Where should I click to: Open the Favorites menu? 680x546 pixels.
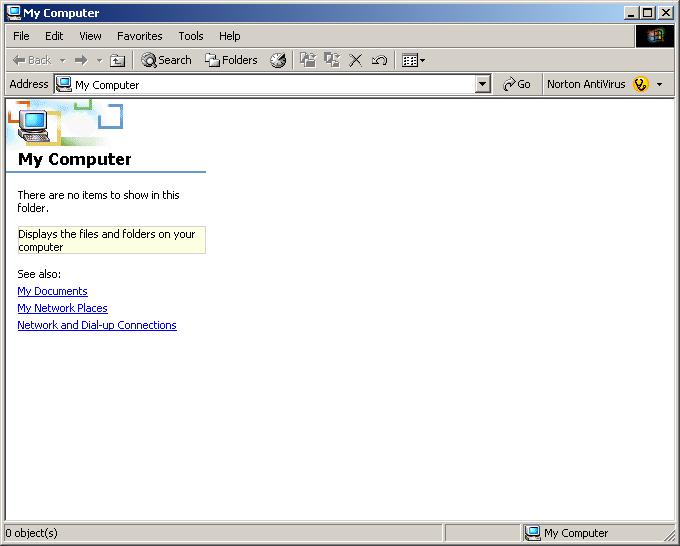(x=140, y=36)
